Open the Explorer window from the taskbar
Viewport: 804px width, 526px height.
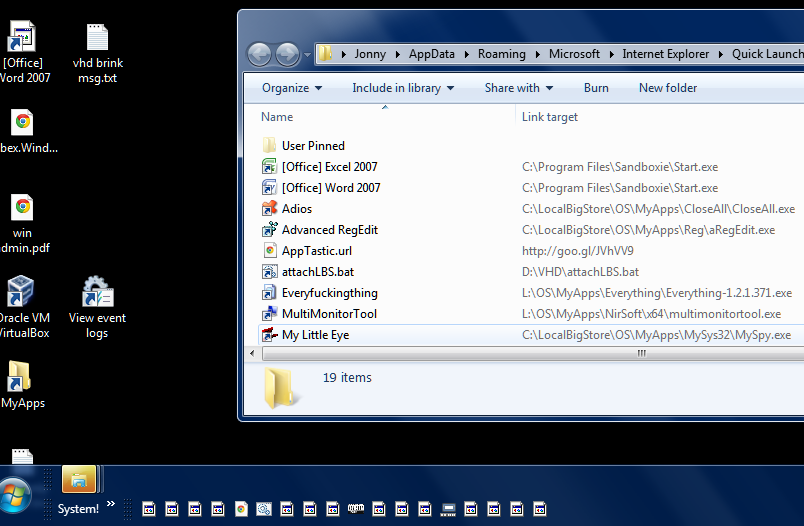[79, 479]
